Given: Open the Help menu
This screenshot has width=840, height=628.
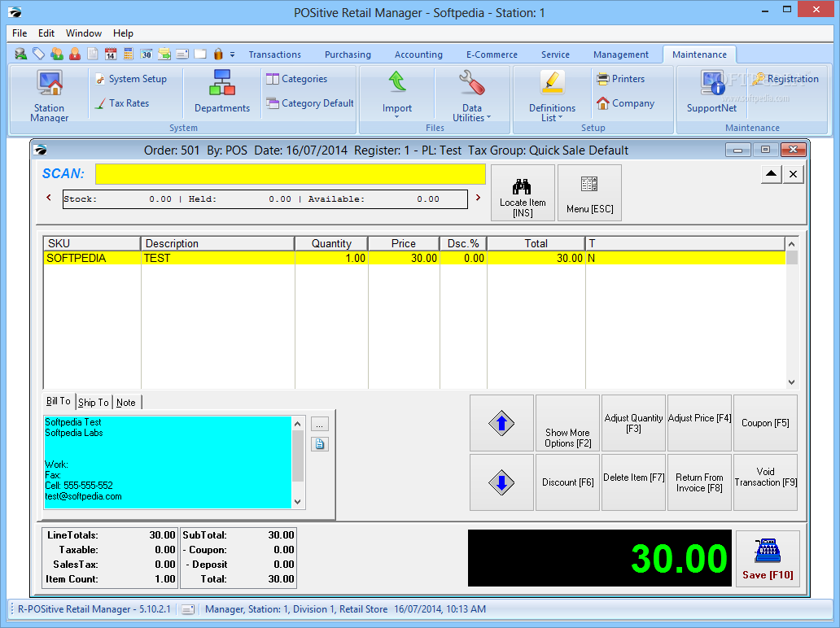Looking at the screenshot, I should (123, 33).
